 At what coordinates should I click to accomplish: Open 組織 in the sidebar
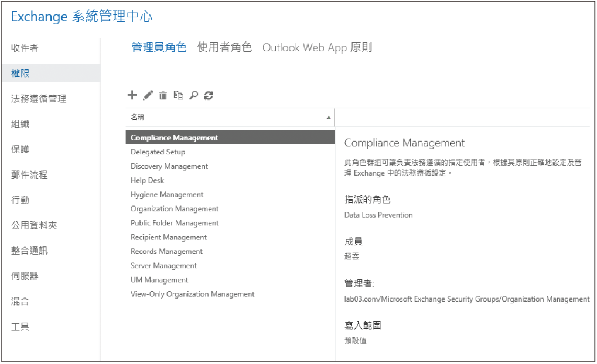click(x=20, y=124)
